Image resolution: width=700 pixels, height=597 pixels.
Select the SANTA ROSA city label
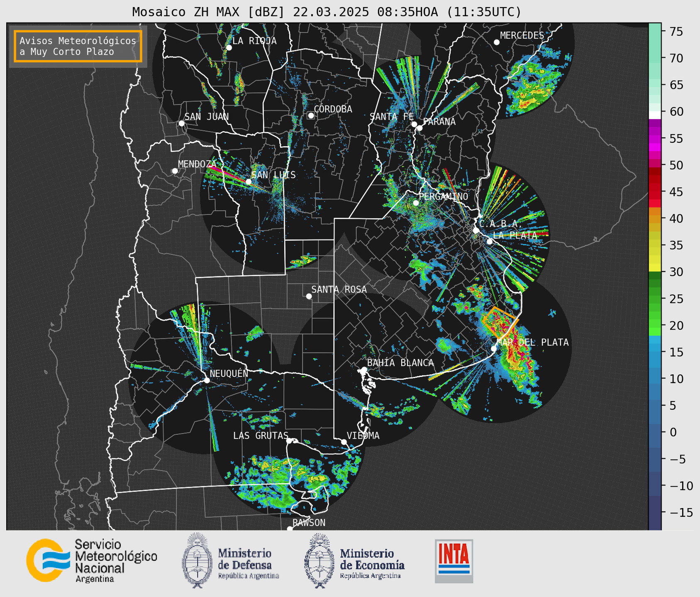[339, 289]
